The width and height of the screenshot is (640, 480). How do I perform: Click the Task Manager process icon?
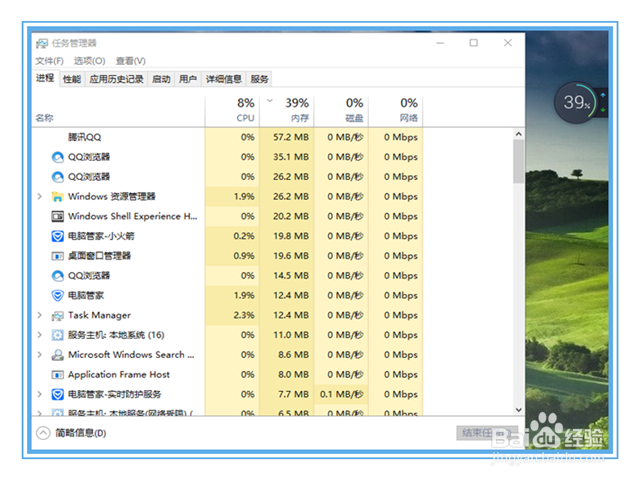(x=58, y=316)
